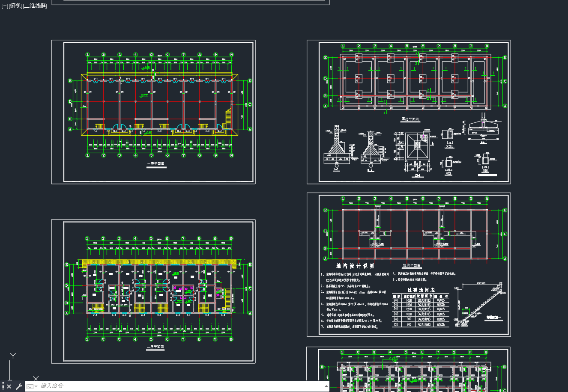Select table cell SGLA24103
This screenshot has width=568, height=392.
(424, 314)
